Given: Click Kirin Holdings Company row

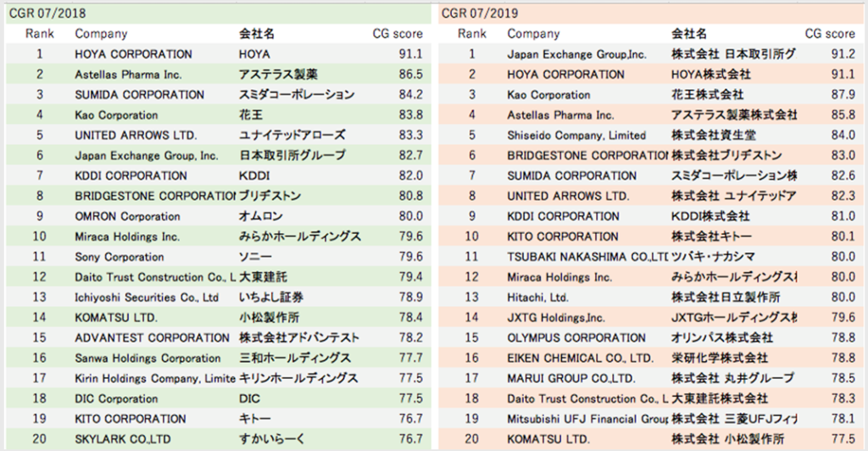Looking at the screenshot, I should (218, 378).
